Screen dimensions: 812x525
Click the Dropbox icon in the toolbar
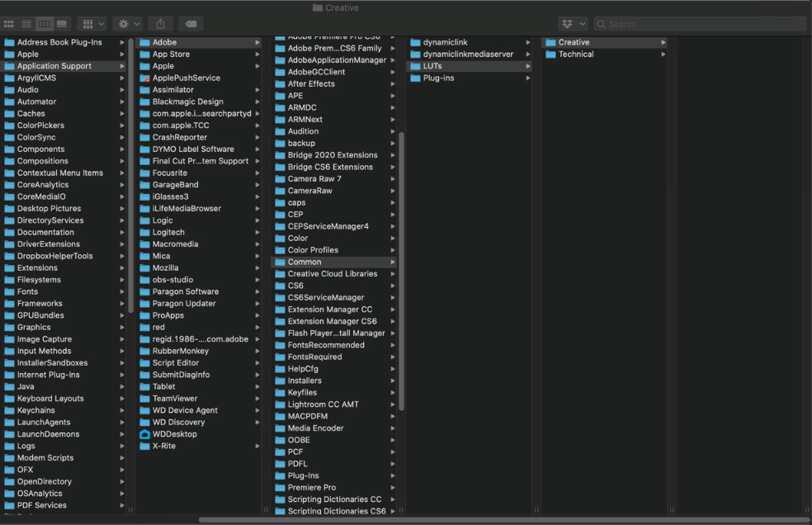coord(568,23)
